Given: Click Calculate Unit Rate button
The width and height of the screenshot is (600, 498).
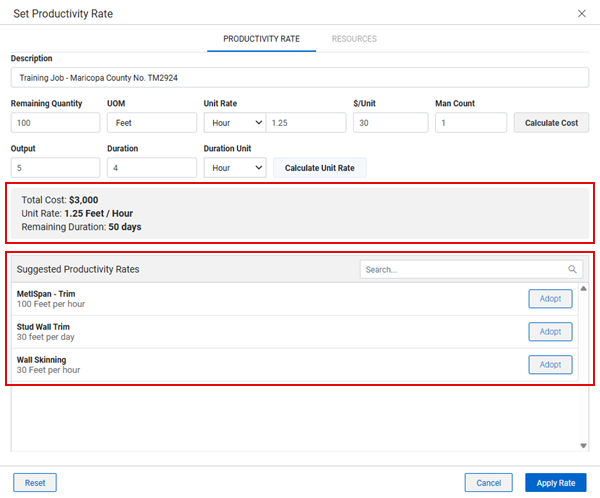Looking at the screenshot, I should point(320,168).
